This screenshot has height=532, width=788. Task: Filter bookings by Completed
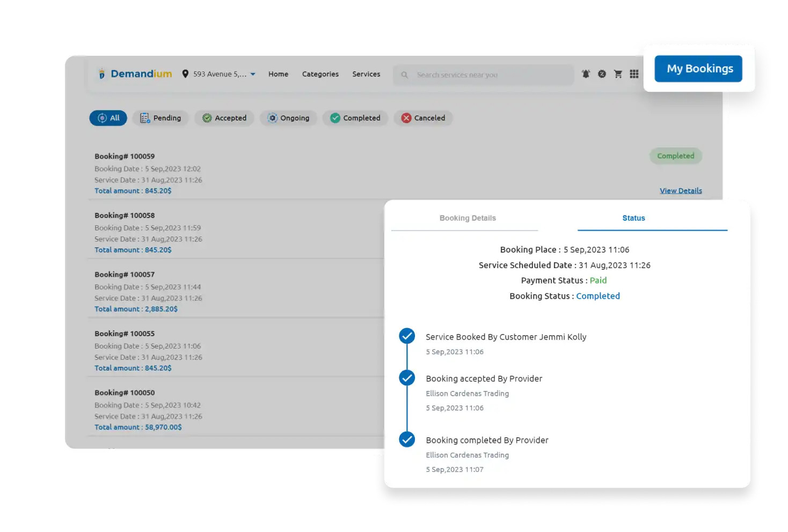pyautogui.click(x=355, y=118)
